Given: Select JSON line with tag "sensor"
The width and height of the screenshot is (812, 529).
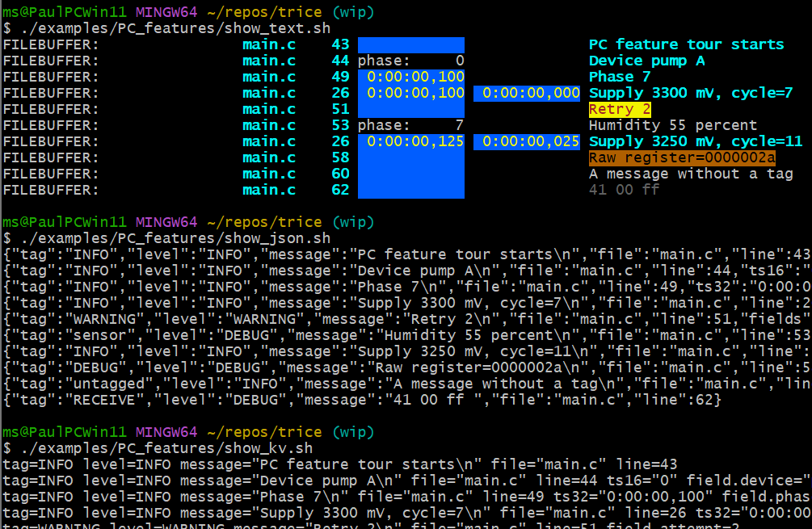Looking at the screenshot, I should pos(406,335).
